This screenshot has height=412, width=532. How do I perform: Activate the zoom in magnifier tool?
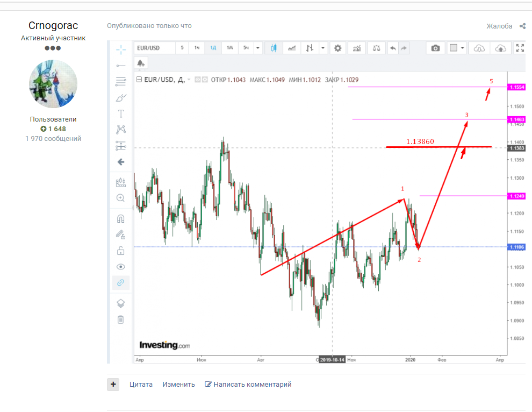pyautogui.click(x=121, y=198)
